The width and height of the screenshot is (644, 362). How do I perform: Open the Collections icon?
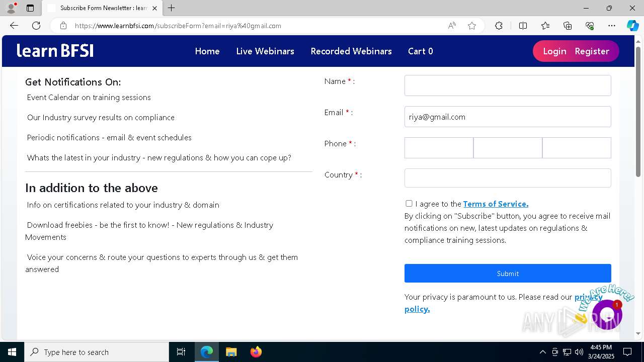click(x=568, y=26)
